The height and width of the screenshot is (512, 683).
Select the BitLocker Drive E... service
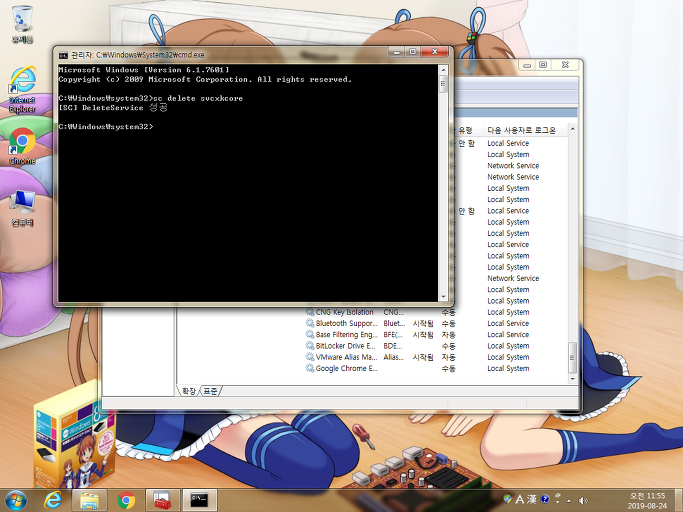[x=345, y=346]
